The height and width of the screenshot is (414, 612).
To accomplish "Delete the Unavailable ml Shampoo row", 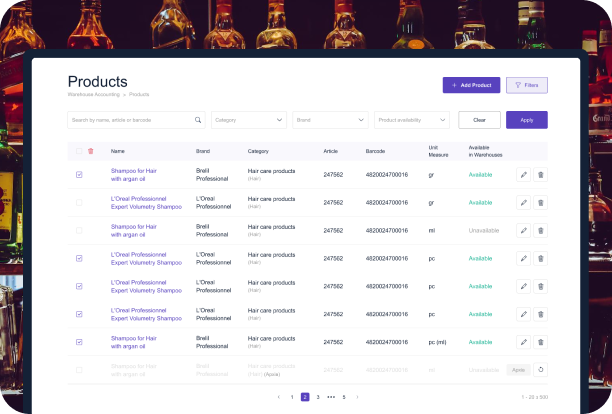I will coord(541,230).
